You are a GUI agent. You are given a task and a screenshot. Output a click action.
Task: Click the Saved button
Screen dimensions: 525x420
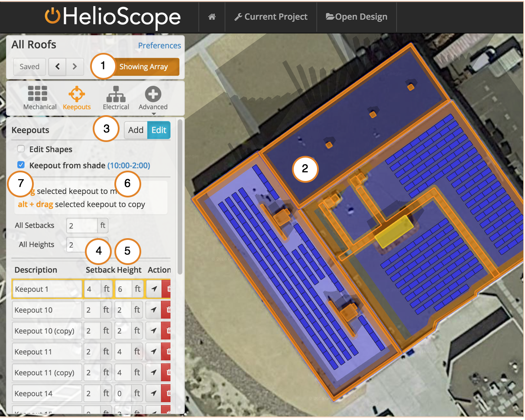29,67
